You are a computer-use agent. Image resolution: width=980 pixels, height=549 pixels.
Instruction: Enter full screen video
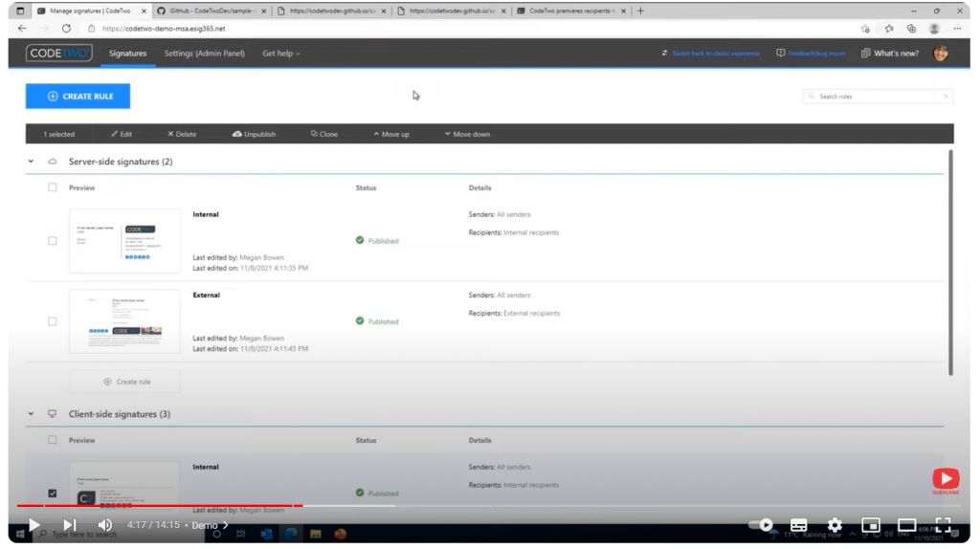point(943,525)
